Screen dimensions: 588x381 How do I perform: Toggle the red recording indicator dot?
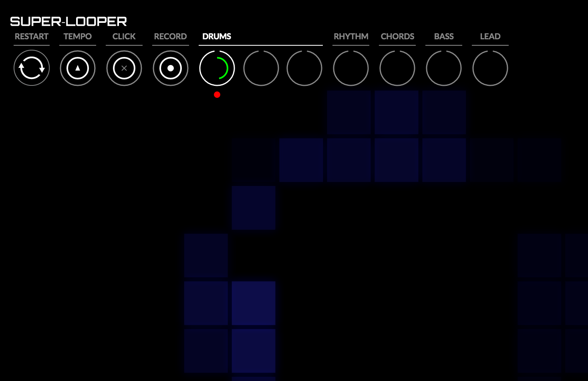click(x=217, y=95)
